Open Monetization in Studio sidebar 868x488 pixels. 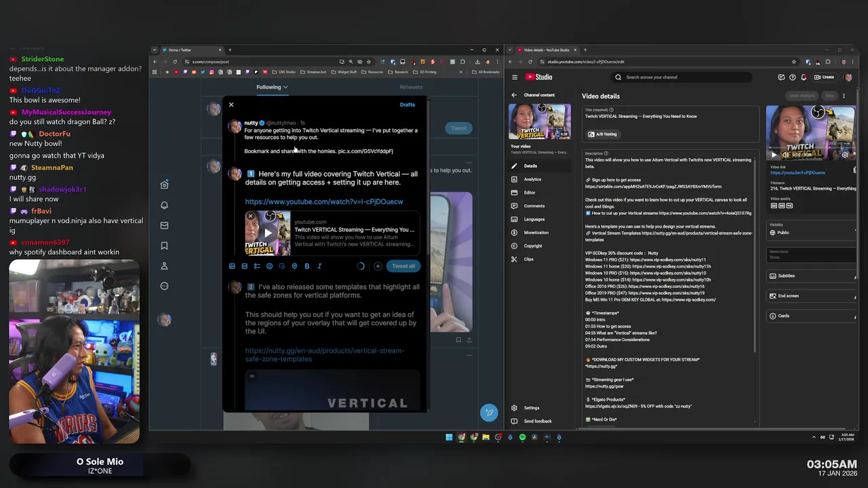[x=540, y=232]
